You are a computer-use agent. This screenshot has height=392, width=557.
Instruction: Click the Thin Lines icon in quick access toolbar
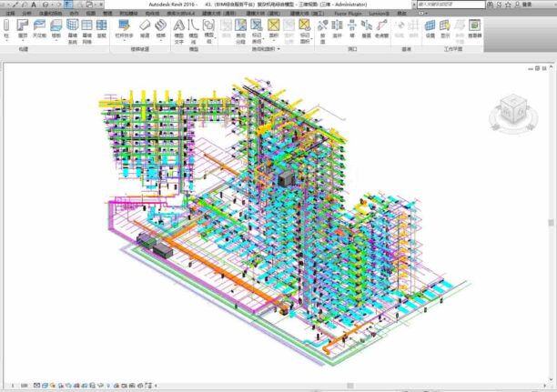68,5
